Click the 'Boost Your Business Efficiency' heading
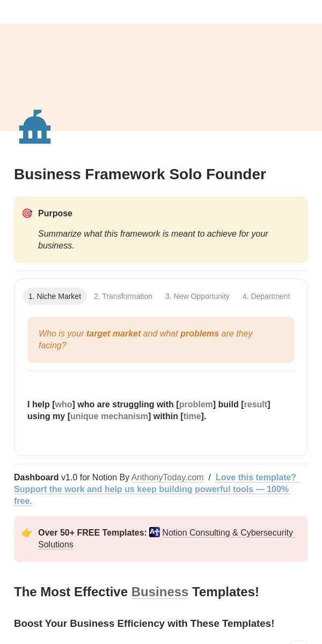The image size is (322, 644). [144, 624]
